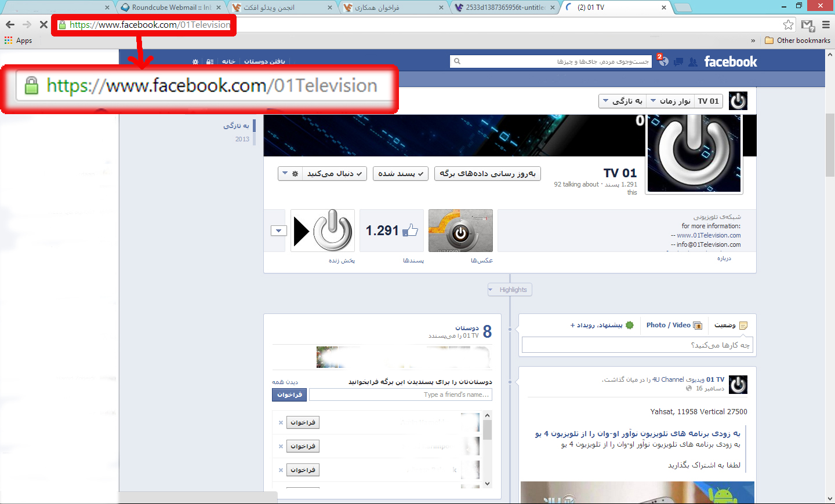Expand page tabs with the arrow beside live thumbnail
The image size is (835, 504).
pyautogui.click(x=279, y=231)
